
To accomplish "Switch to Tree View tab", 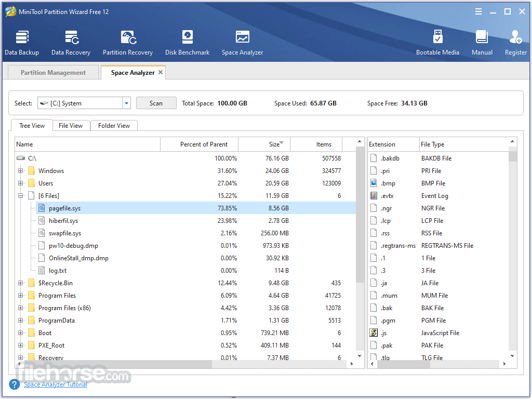I will tap(32, 126).
